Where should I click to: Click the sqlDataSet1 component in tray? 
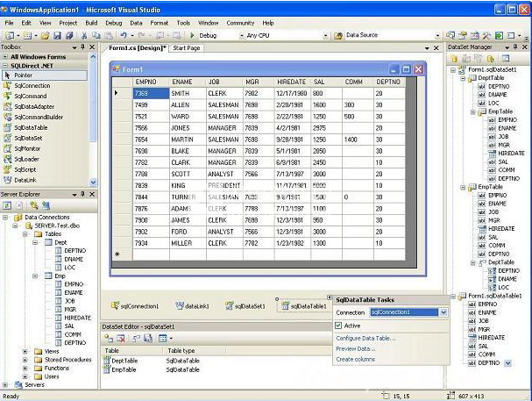click(245, 306)
